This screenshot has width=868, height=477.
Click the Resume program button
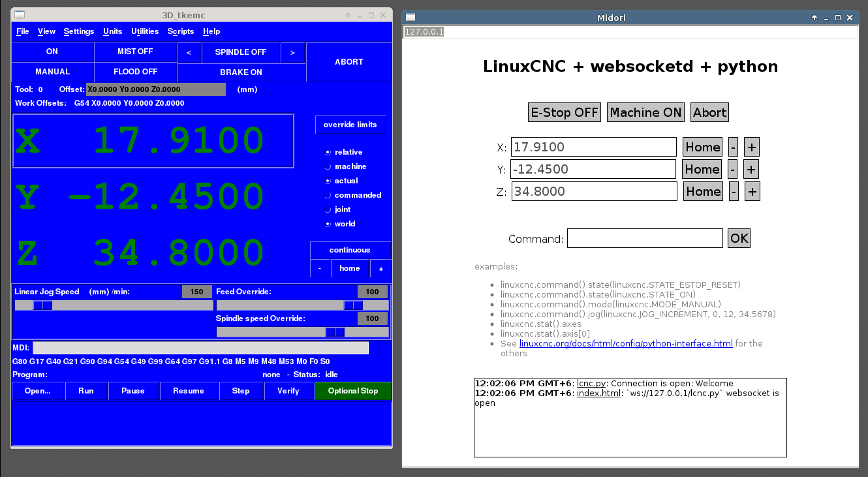[x=189, y=391]
